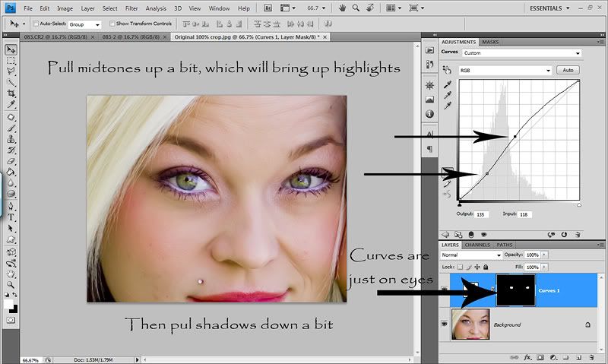
Task: Open the Arrange Documents dropdown
Action: [x=393, y=8]
